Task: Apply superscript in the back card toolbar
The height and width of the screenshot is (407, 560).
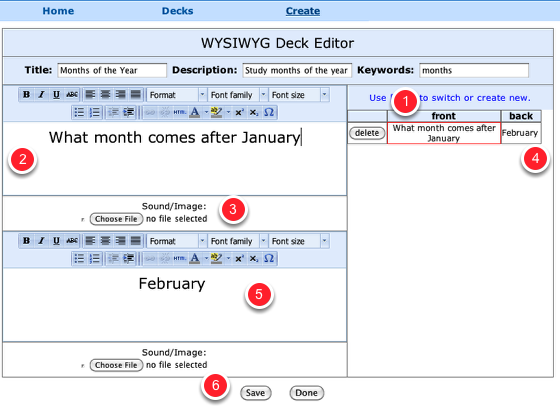Action: (239, 258)
